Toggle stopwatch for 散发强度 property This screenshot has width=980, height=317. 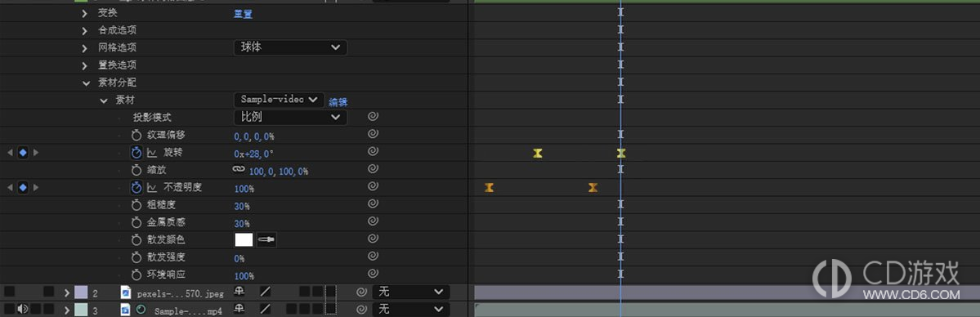click(x=136, y=257)
